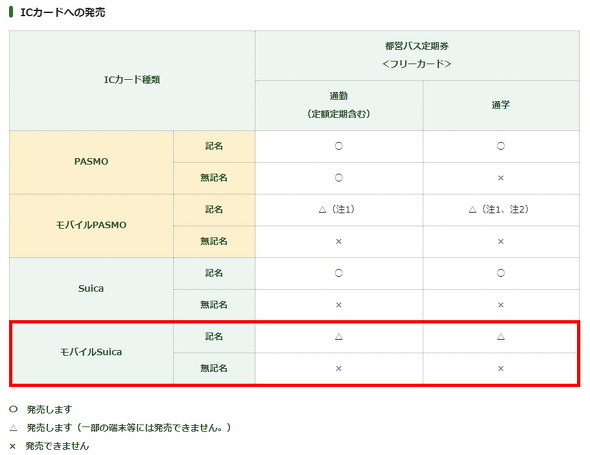Click the "通勤（定額定期含む）" column header

pyautogui.click(x=339, y=105)
